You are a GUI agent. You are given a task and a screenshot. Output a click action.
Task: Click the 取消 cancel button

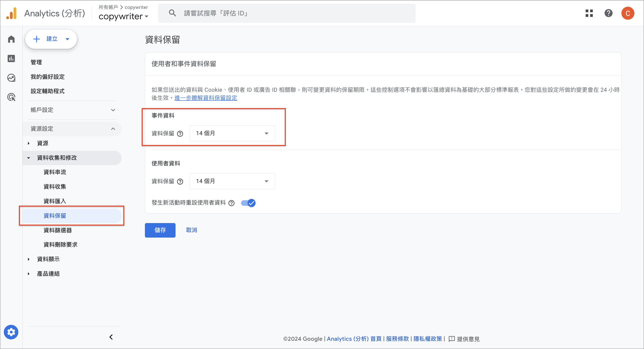[191, 230]
